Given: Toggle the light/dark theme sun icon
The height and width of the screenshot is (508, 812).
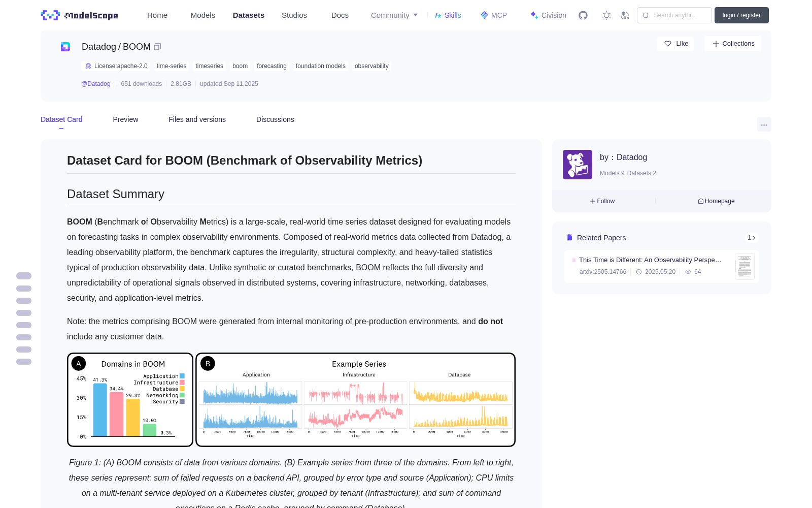Looking at the screenshot, I should 606,15.
